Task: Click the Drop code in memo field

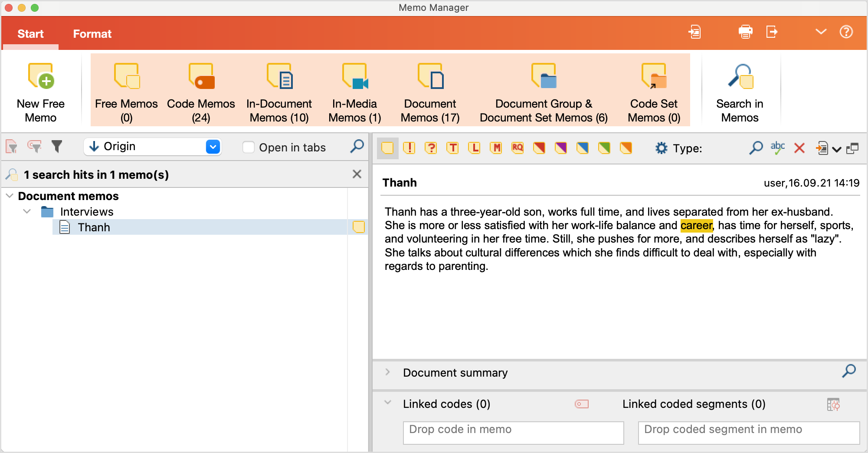Action: (x=513, y=429)
